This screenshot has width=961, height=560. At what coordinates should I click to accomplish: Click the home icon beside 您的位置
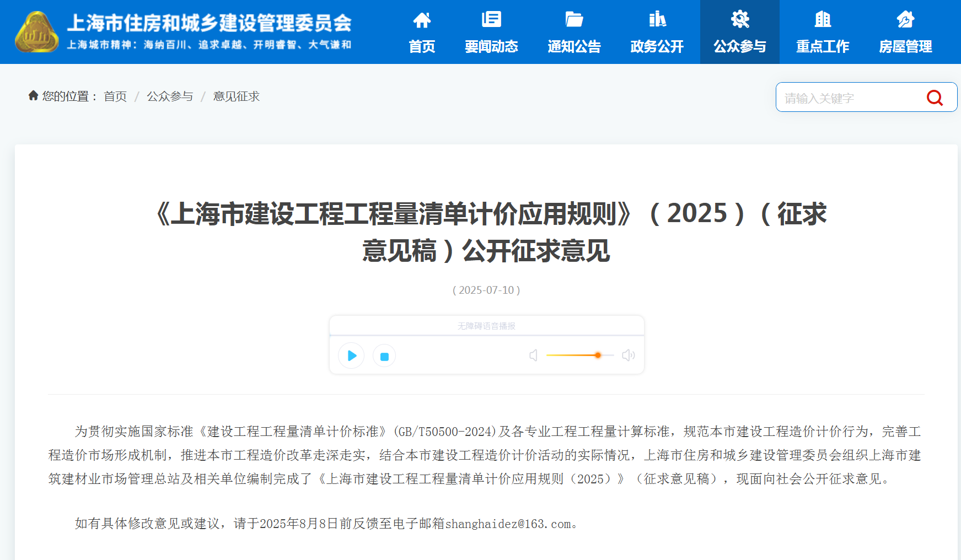tap(33, 96)
